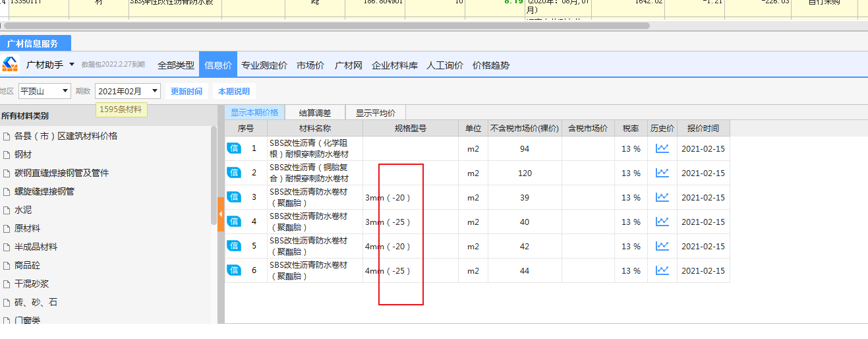Open the 广材助手 dropdown arrow
Viewport: 868px width, 339px height.
point(72,65)
